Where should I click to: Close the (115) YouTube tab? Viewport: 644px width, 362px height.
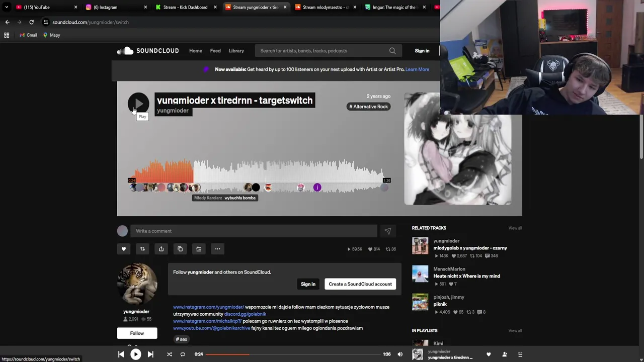click(76, 7)
